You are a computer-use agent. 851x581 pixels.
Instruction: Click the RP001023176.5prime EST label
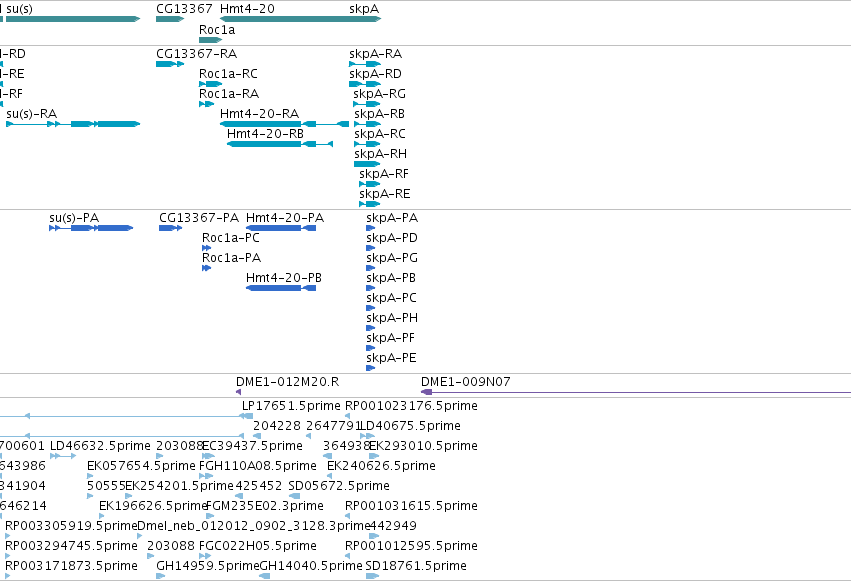click(x=411, y=406)
